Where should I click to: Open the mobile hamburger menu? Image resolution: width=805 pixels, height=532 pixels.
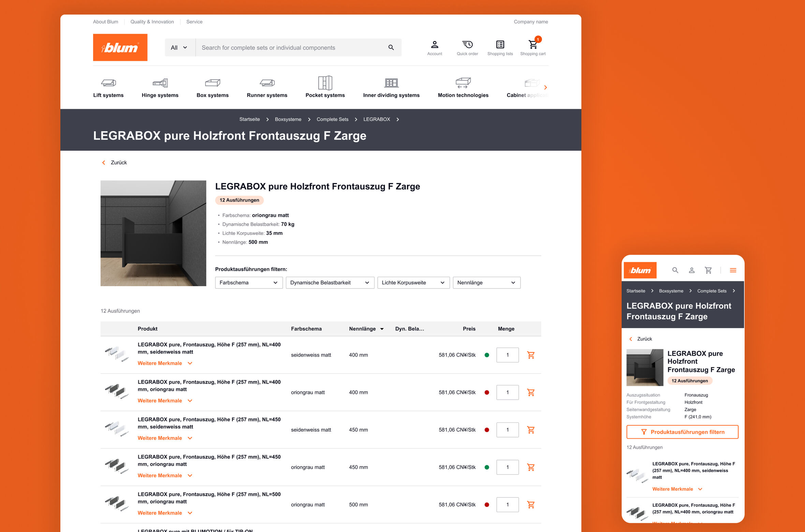pos(733,270)
